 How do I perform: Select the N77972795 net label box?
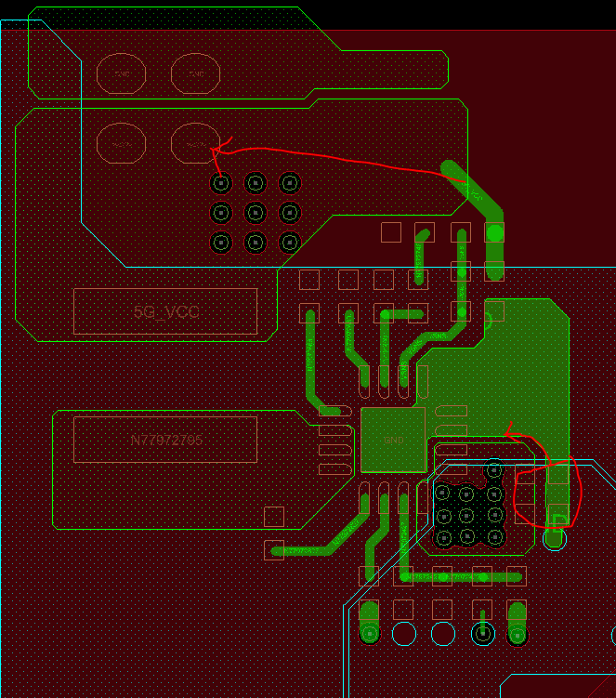(165, 440)
